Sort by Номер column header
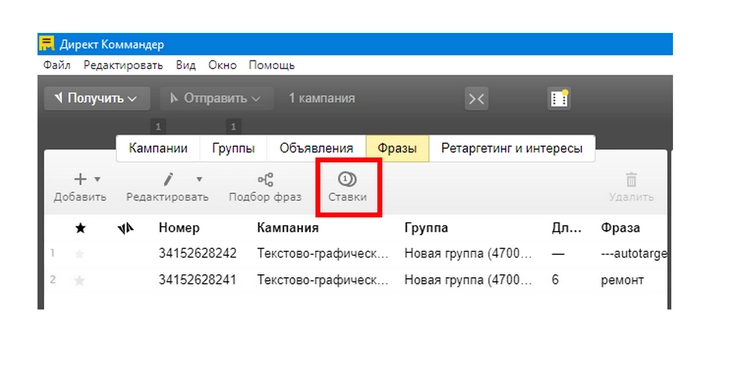 (x=179, y=228)
